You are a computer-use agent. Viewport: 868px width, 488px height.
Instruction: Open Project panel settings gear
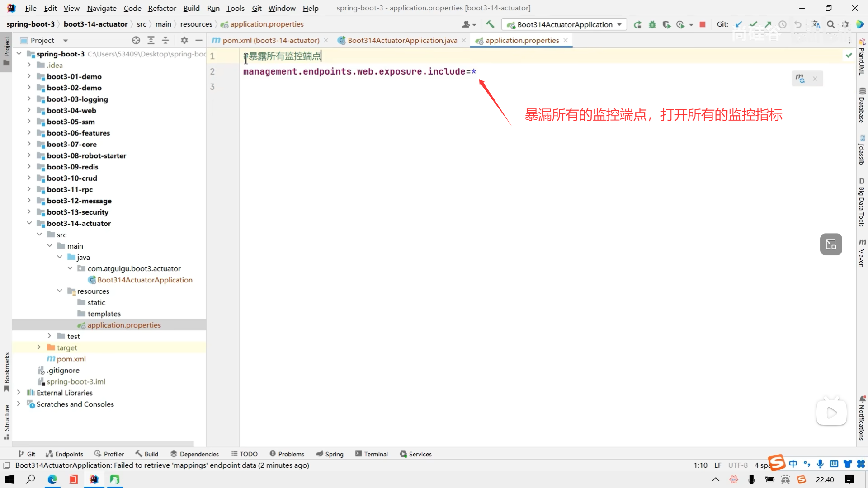(184, 40)
